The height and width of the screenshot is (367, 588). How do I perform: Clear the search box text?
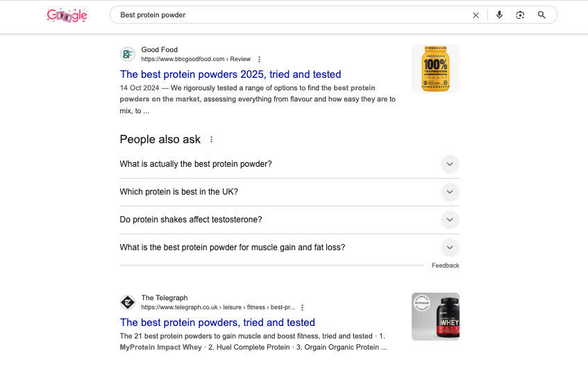[476, 15]
